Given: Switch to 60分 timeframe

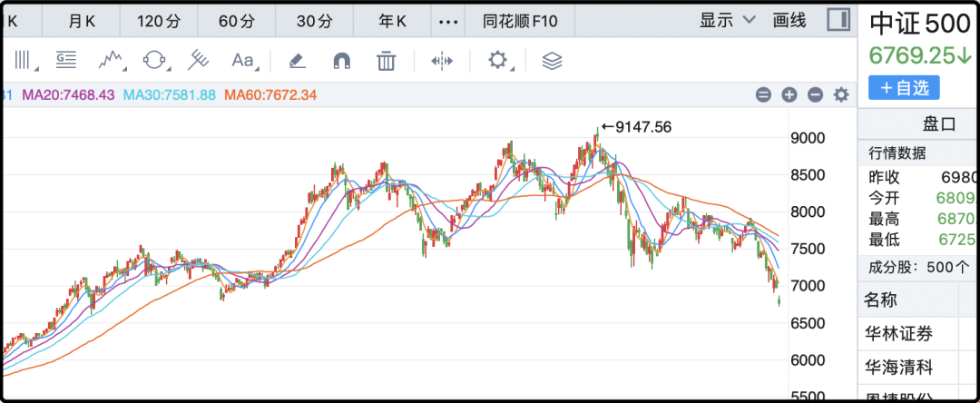Looking at the screenshot, I should (x=237, y=21).
